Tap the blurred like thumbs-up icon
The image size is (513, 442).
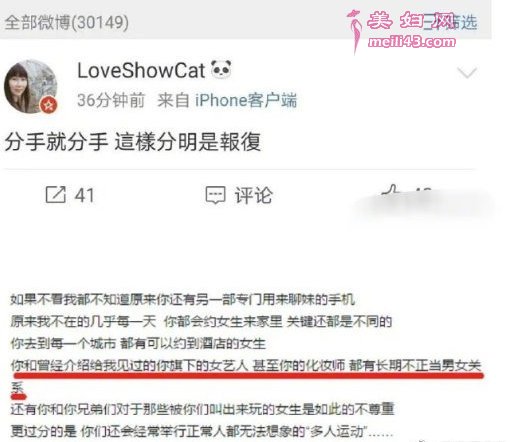click(391, 193)
